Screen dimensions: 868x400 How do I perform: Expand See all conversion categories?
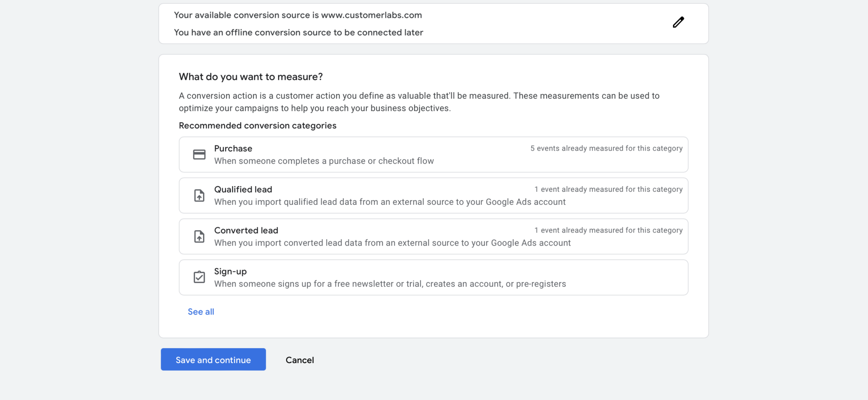[200, 311]
